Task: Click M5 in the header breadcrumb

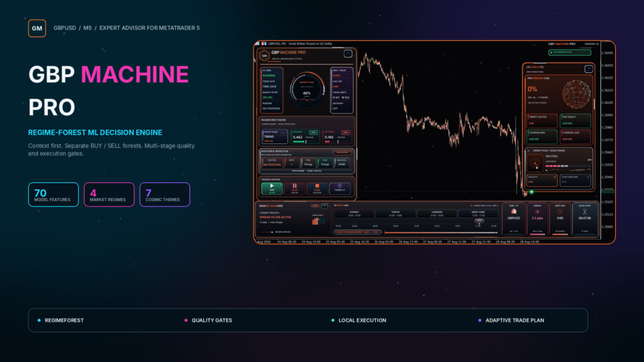Action: [87, 28]
